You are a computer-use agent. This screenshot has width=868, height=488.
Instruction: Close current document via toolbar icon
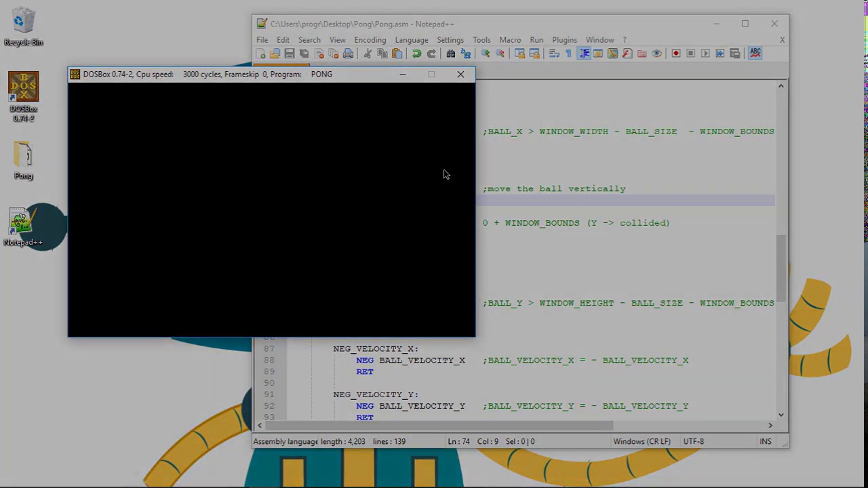pyautogui.click(x=319, y=54)
